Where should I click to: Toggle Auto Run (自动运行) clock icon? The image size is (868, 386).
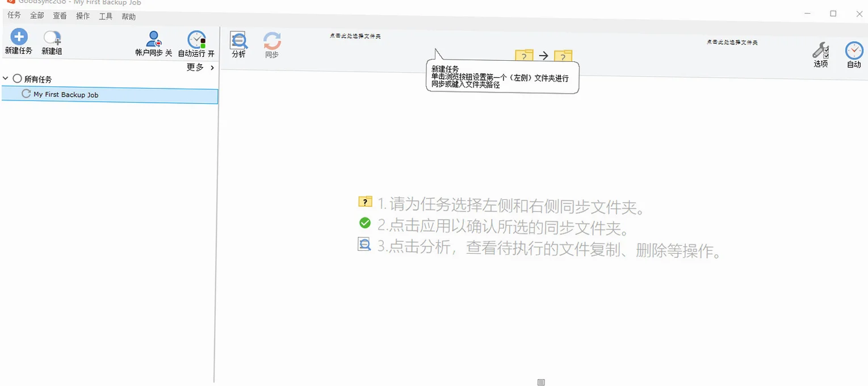pos(196,40)
